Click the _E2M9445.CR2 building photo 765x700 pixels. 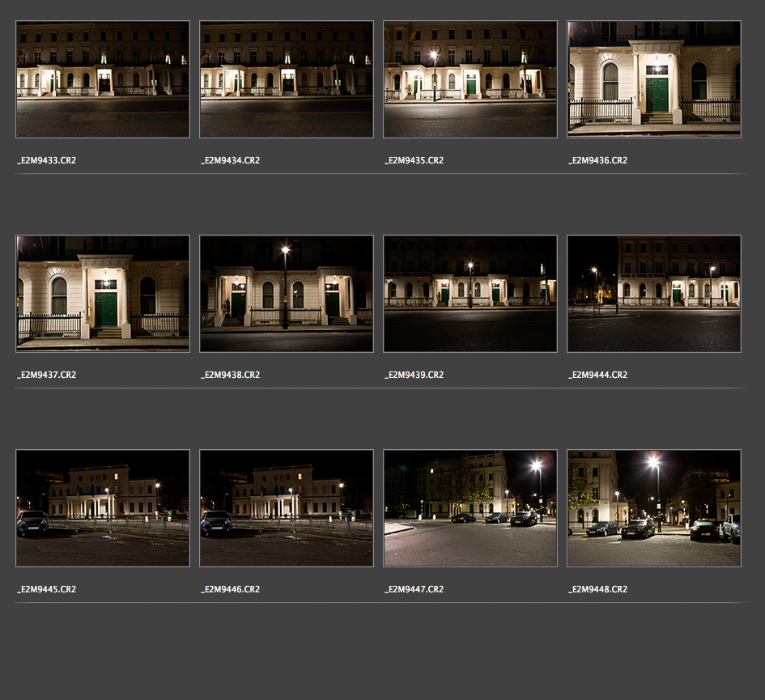[103, 508]
